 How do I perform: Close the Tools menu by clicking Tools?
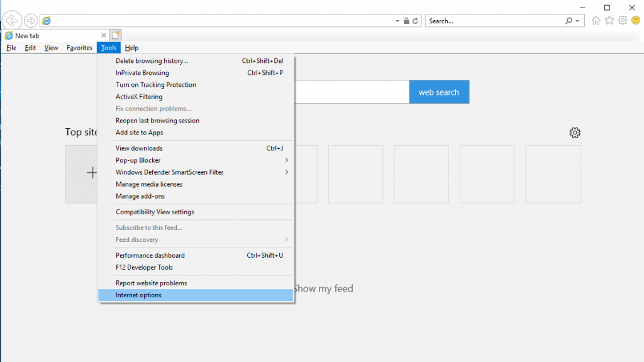pyautogui.click(x=109, y=48)
